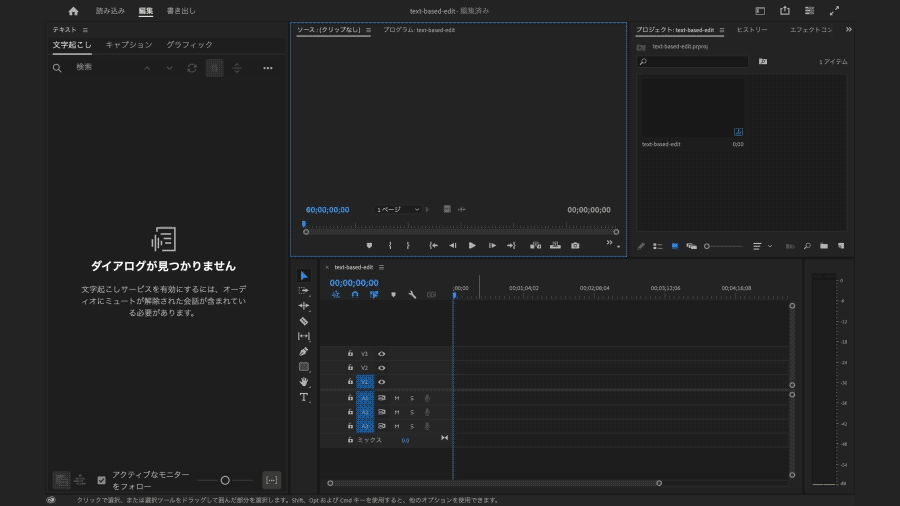Jump to next search result arrow
The image size is (900, 506).
pos(169,68)
